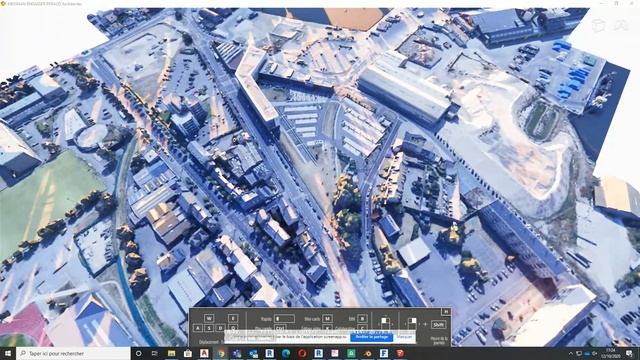
Task: Click the A key in the navigation panel
Action: (x=198, y=328)
